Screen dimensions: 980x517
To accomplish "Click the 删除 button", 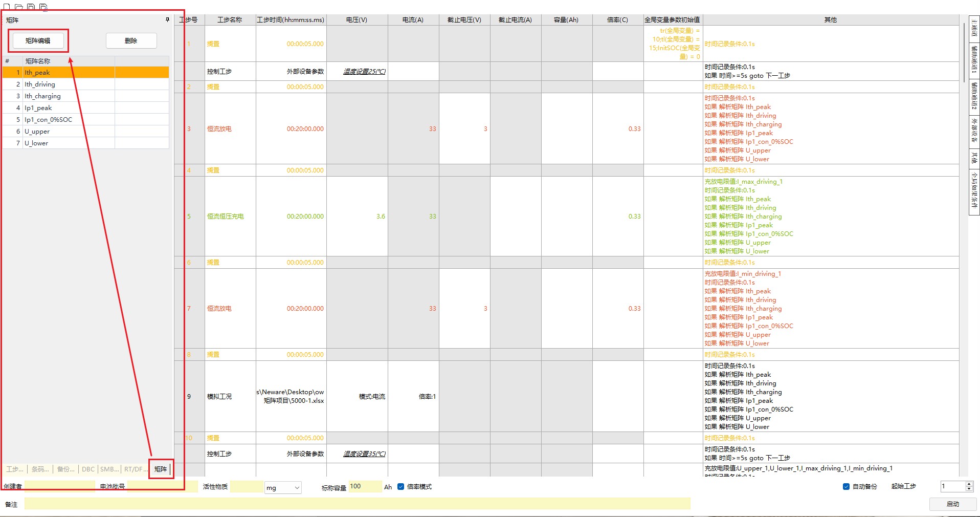I will (x=131, y=41).
